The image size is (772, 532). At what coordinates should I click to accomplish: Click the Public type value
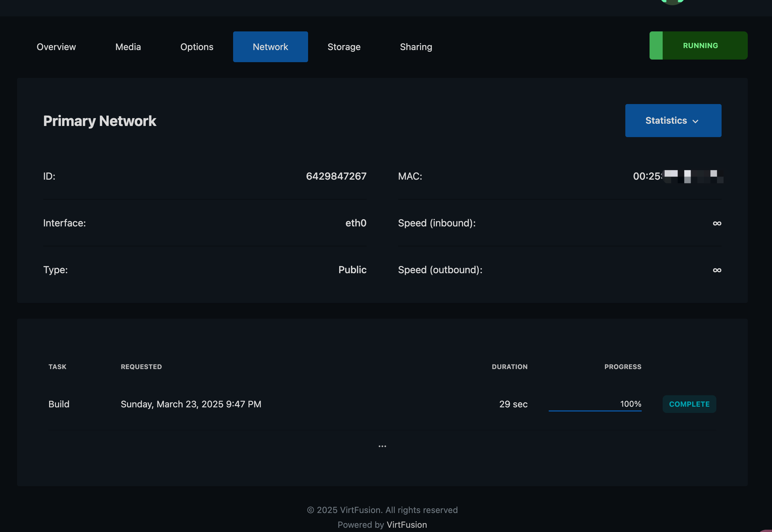coord(352,270)
